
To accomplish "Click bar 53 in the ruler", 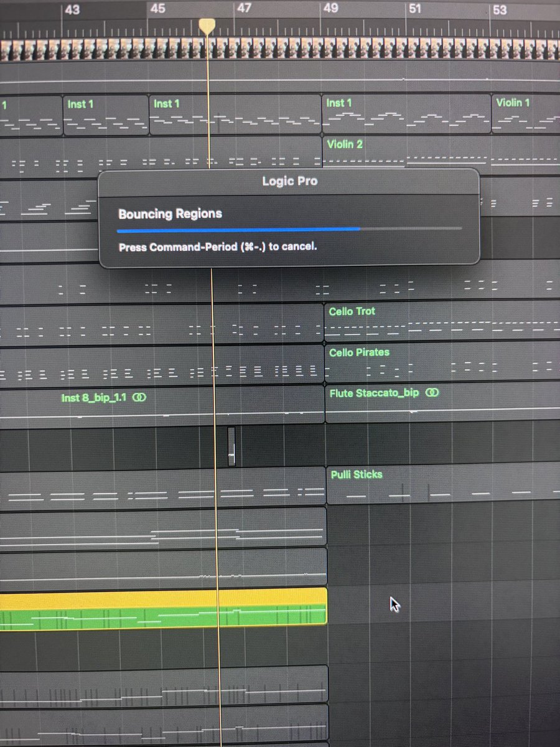I will tap(500, 9).
